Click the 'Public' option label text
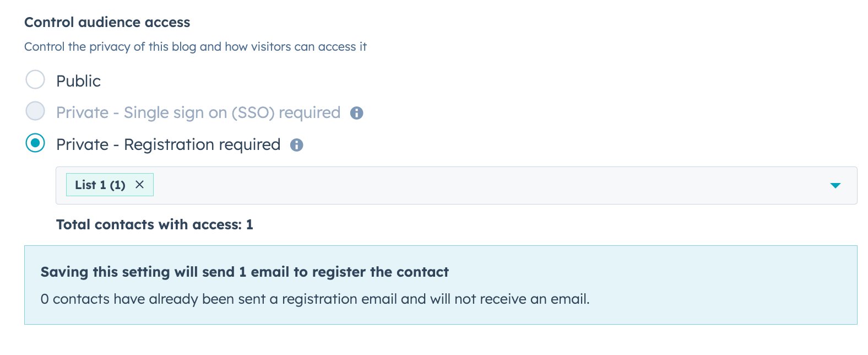 78,81
